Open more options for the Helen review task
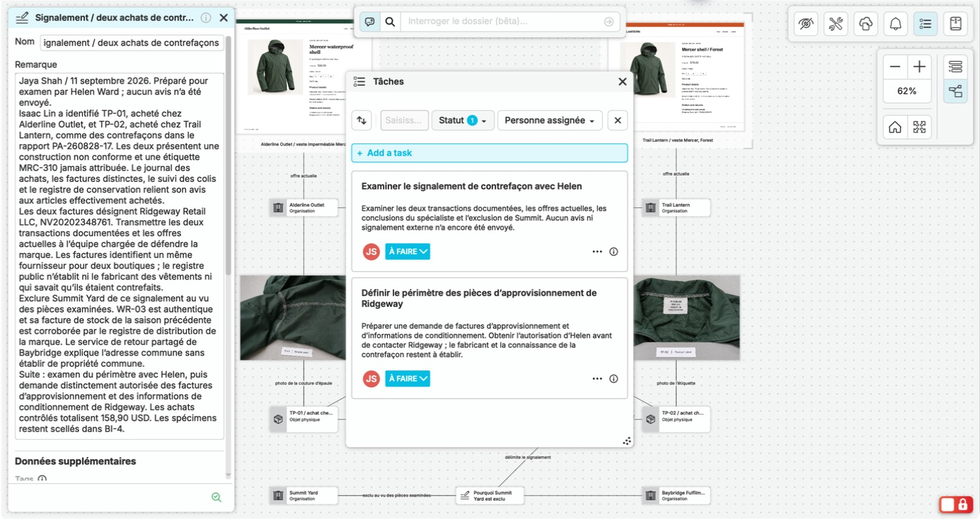The height and width of the screenshot is (520, 980). pos(597,252)
